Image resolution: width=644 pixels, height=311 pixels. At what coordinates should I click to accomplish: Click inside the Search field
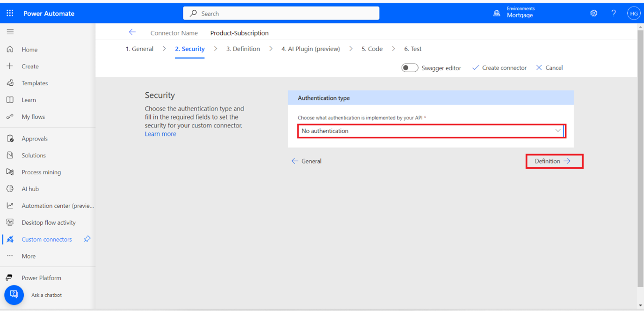[x=281, y=13]
